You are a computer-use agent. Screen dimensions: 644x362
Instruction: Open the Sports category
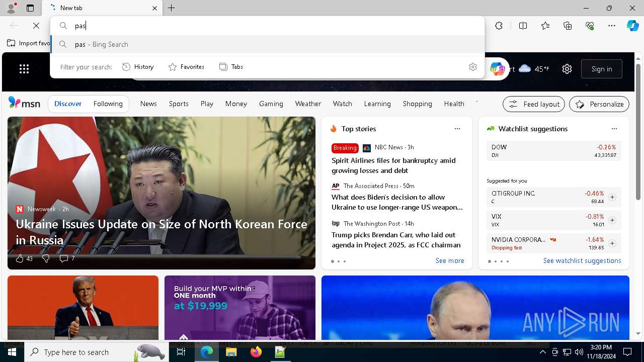(x=179, y=104)
